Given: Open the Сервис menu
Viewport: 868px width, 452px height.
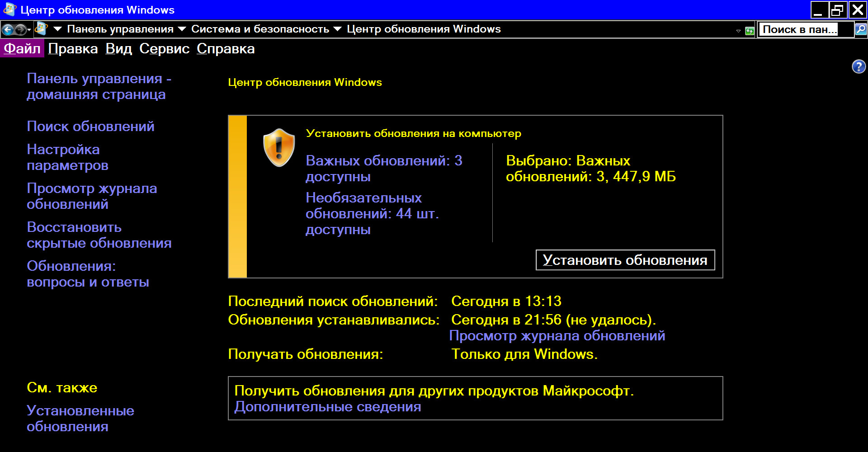Looking at the screenshot, I should click(164, 48).
